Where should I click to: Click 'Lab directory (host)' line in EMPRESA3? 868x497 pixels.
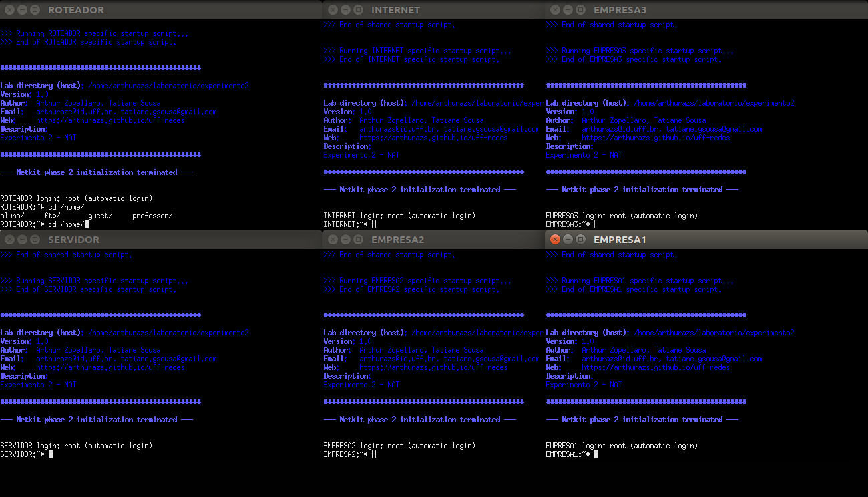[x=670, y=103]
